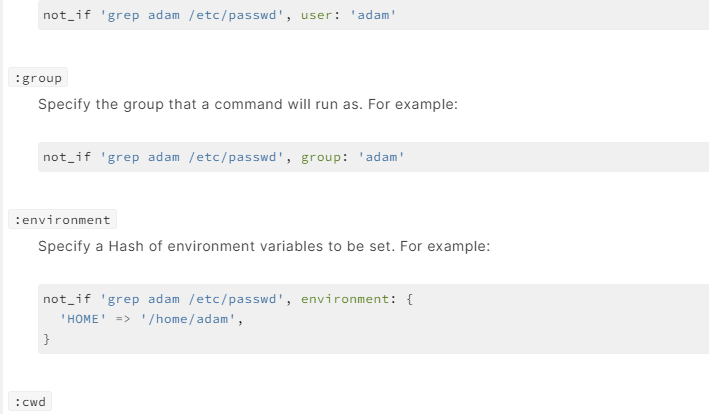Click not_if in the user example

click(x=67, y=15)
